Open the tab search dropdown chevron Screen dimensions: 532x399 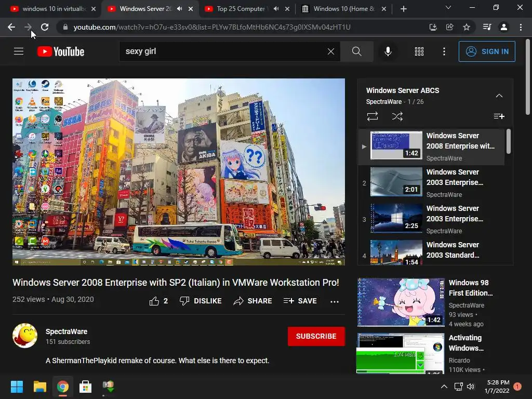pyautogui.click(x=448, y=7)
